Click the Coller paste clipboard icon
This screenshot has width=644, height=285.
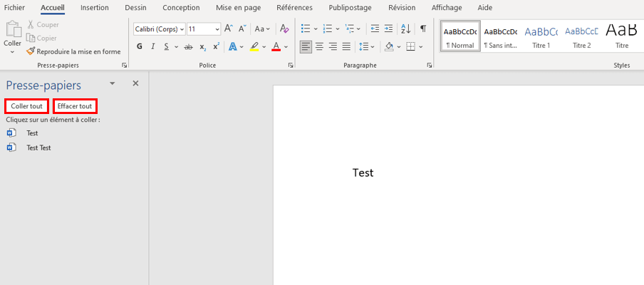click(x=13, y=28)
